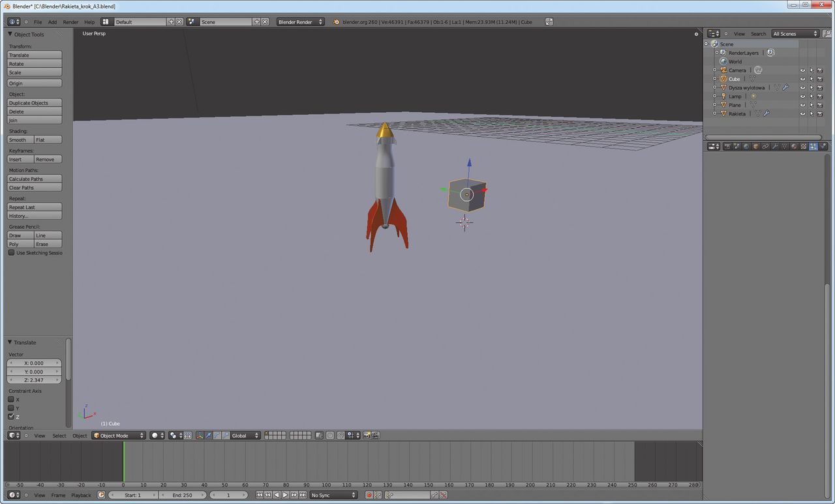Expand the Rakieta item in outliner

coord(715,113)
